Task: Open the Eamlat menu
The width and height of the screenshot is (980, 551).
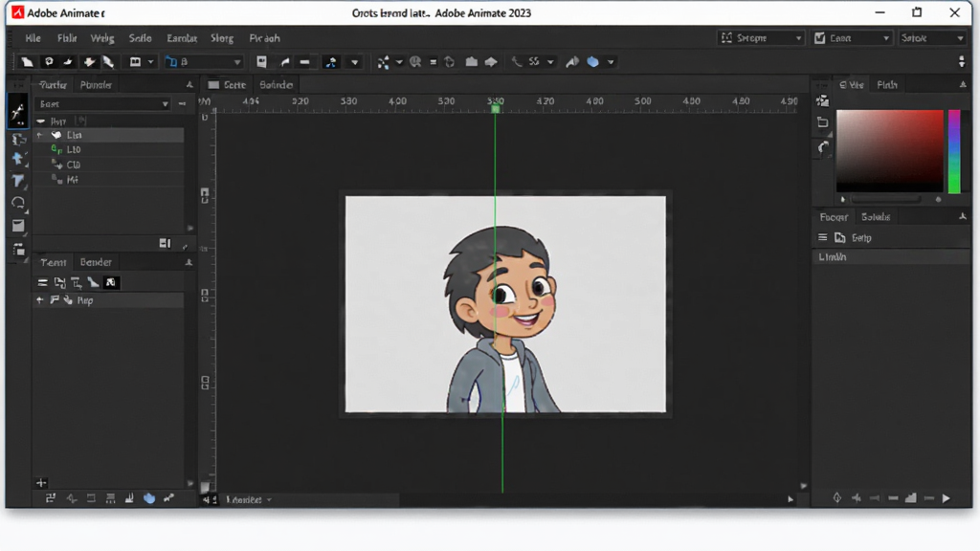Action: 182,38
